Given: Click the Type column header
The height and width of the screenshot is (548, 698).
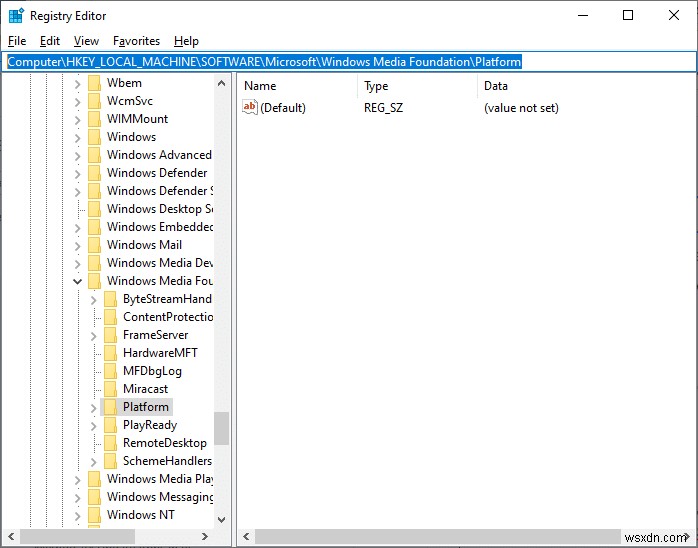Looking at the screenshot, I should click(418, 86).
